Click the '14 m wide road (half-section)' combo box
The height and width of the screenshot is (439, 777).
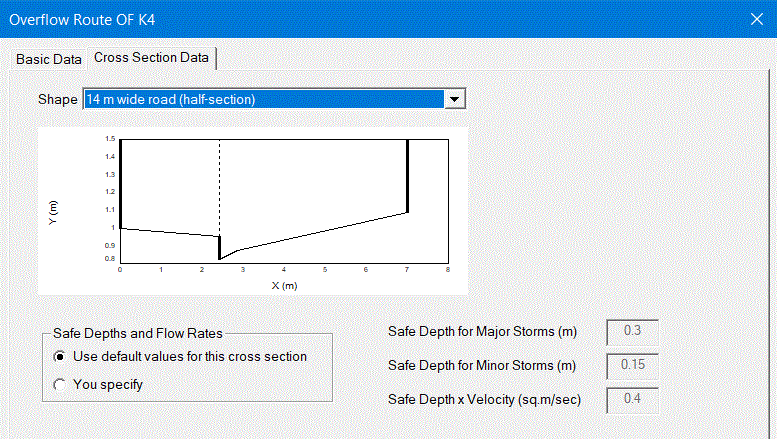(274, 99)
